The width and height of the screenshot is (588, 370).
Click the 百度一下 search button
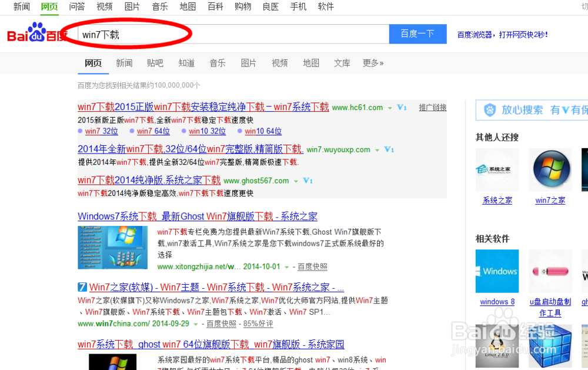417,34
